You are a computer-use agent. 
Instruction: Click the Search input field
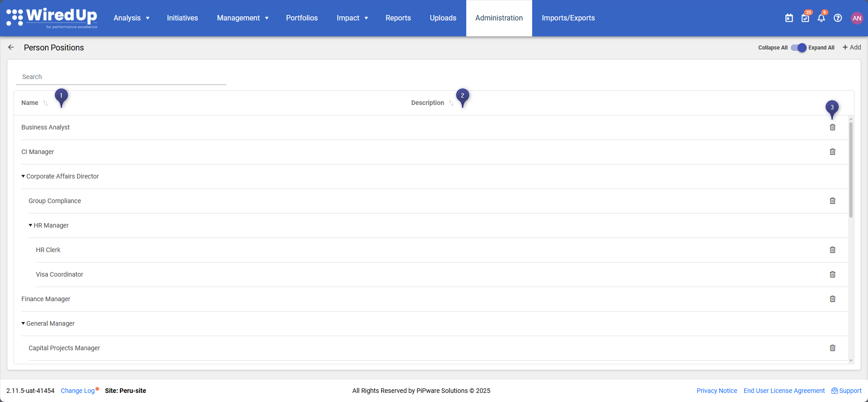click(121, 77)
